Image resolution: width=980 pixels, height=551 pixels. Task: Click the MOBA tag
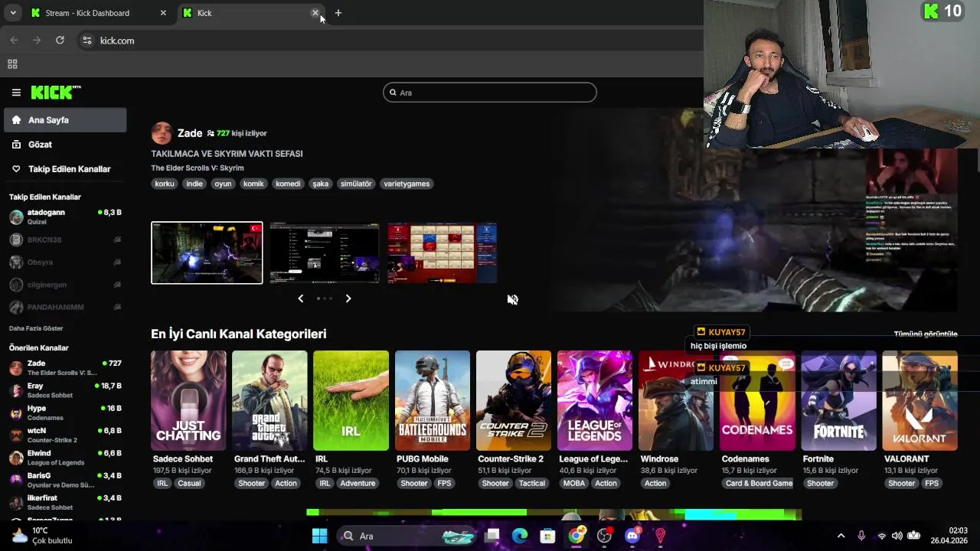click(x=574, y=484)
